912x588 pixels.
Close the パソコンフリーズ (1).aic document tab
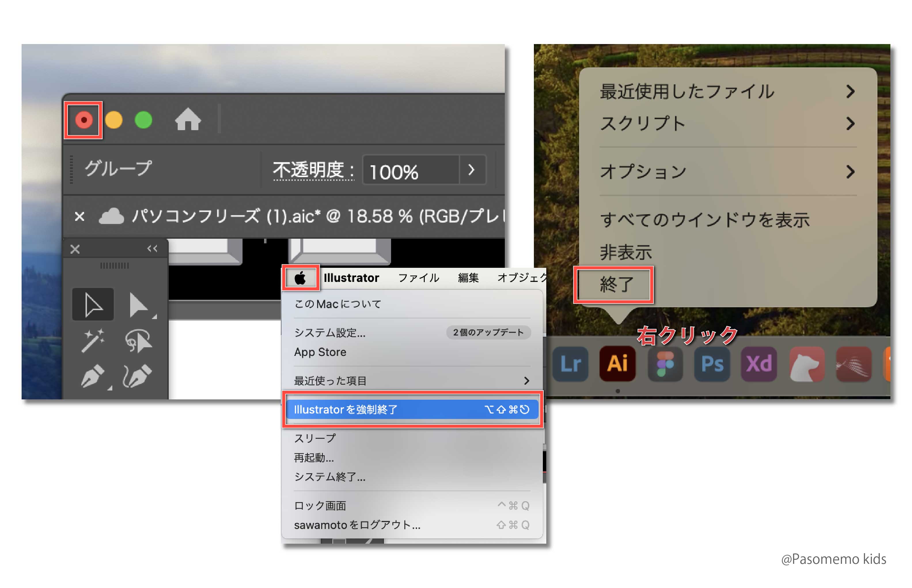pos(79,217)
